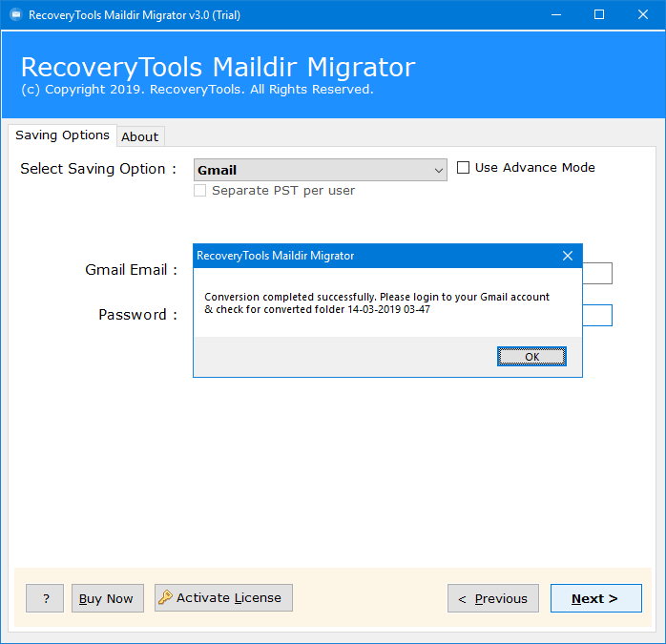Image resolution: width=666 pixels, height=644 pixels.
Task: Open help with the ? button
Action: pyautogui.click(x=45, y=598)
